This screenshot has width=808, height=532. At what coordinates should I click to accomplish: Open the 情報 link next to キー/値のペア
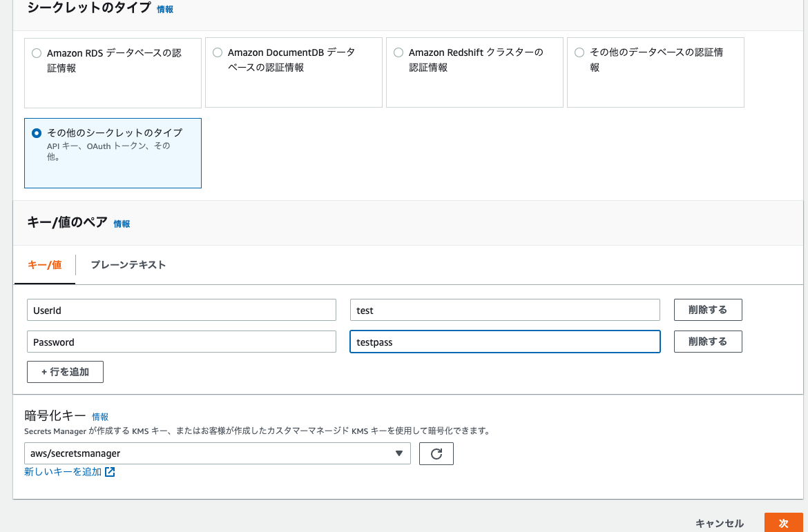122,224
